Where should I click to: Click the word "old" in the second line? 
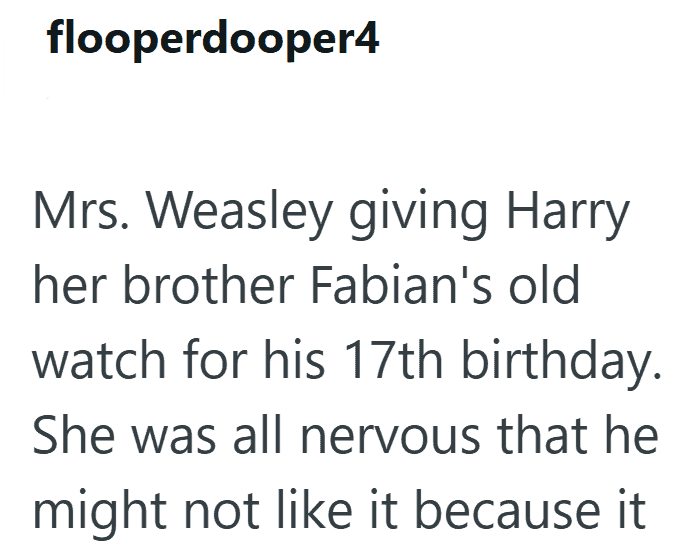pyautogui.click(x=544, y=284)
